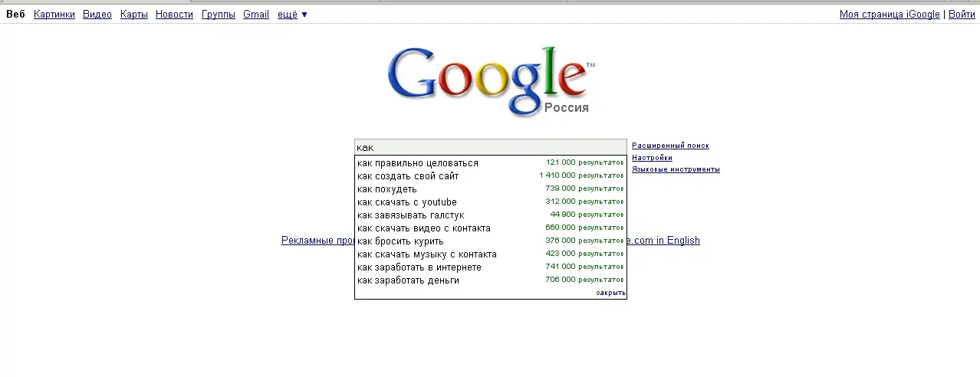Open Видео in the top navigation
This screenshot has width=980, height=377.
[97, 15]
